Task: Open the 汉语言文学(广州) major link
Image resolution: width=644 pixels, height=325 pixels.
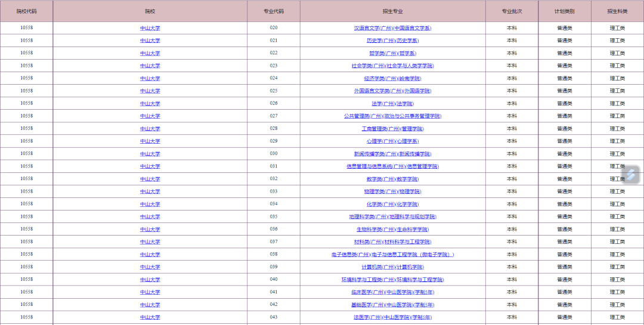Action: (392, 28)
